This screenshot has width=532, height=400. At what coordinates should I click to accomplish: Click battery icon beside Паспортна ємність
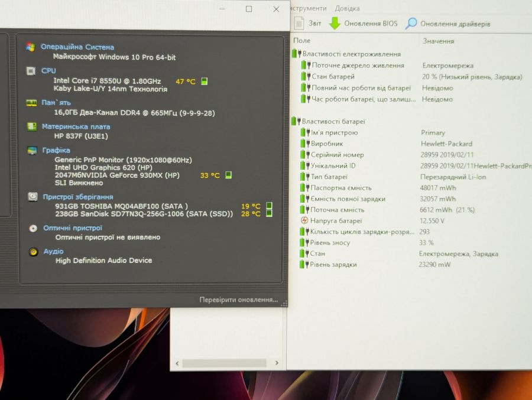304,187
